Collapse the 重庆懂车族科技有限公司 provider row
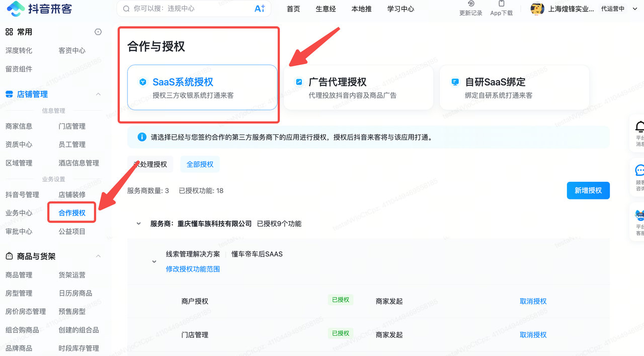Viewport: 644px width, 356px height. click(x=139, y=224)
